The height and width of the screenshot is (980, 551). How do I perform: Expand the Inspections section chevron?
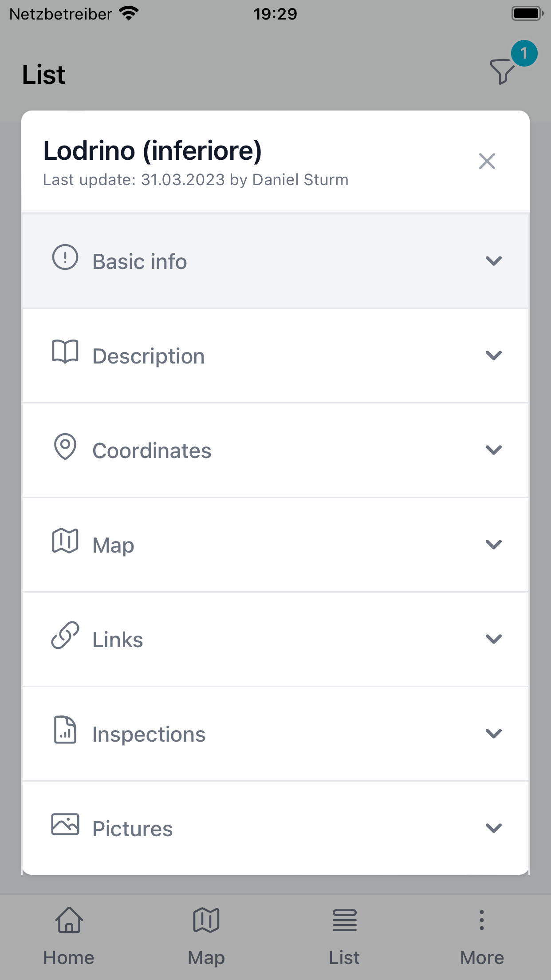(x=494, y=734)
